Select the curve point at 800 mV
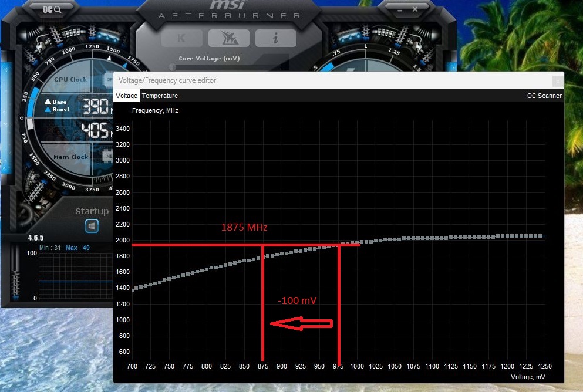The width and height of the screenshot is (583, 392). click(x=207, y=269)
